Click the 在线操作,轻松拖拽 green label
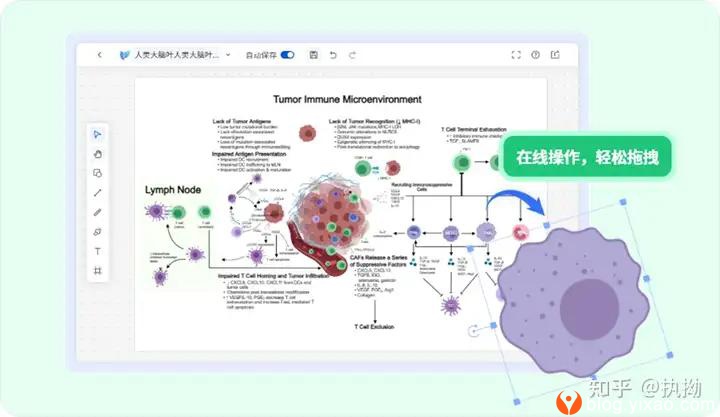The height and width of the screenshot is (417, 720). click(x=586, y=157)
